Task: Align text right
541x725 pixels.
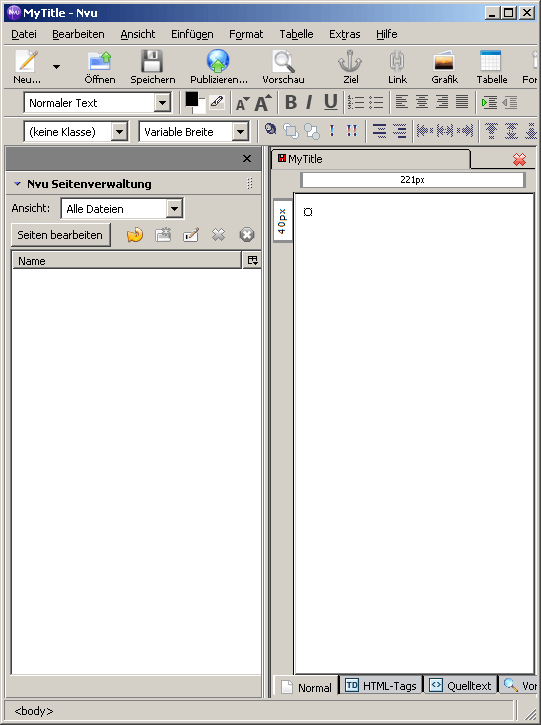Action: (x=442, y=102)
